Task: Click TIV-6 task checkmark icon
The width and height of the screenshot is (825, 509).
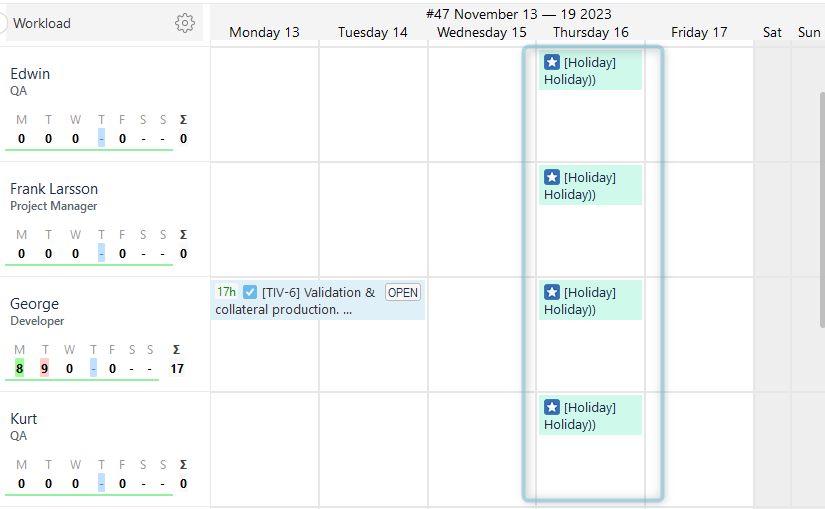Action: tap(250, 292)
